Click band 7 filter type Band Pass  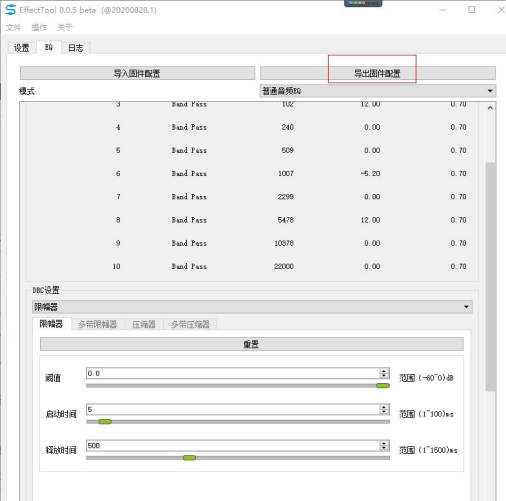189,197
